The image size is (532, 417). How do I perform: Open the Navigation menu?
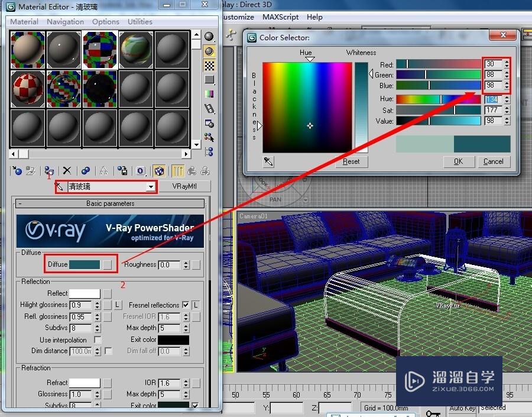pos(65,21)
